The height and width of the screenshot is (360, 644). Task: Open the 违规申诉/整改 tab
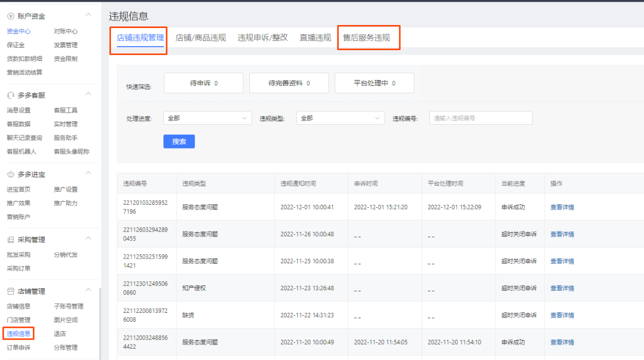pyautogui.click(x=262, y=38)
